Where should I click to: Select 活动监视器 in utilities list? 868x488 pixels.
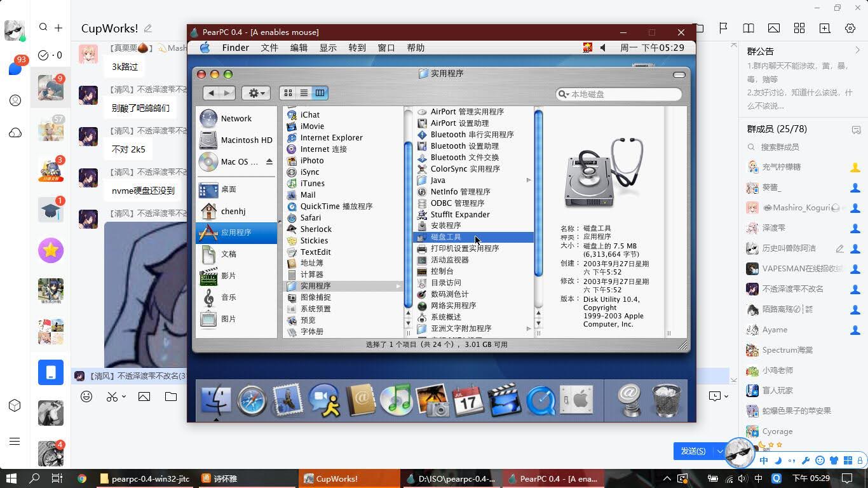click(x=473, y=260)
